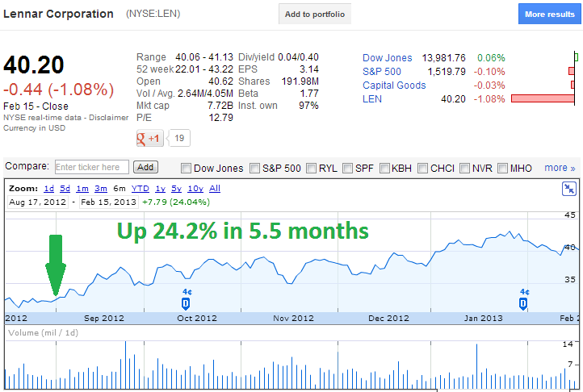583x392 pixels.
Task: Click the P/E value 12.79
Action: (221, 118)
